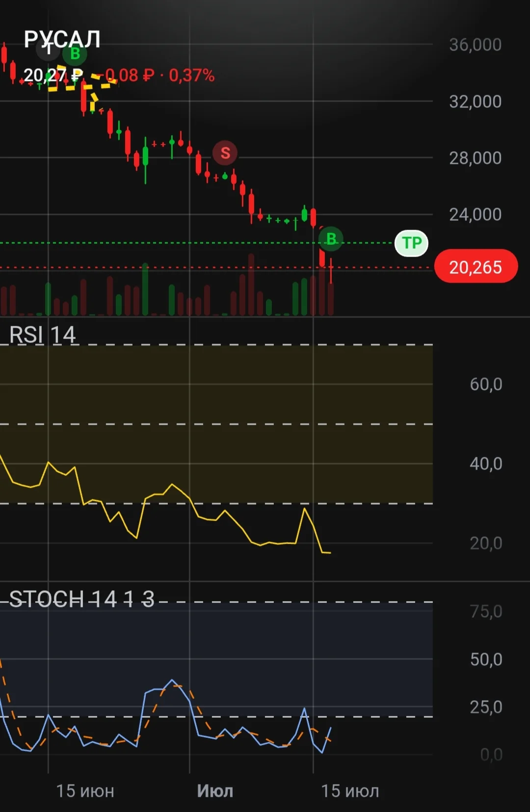Tap the 75,0 level on the STOCH scale
Screen dimensions: 530x812
tap(486, 611)
